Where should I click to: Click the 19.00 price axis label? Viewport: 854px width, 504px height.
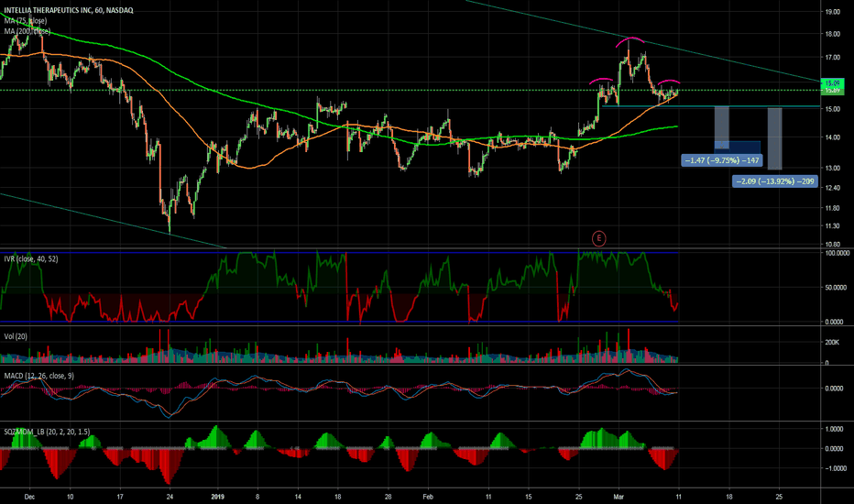pos(832,12)
